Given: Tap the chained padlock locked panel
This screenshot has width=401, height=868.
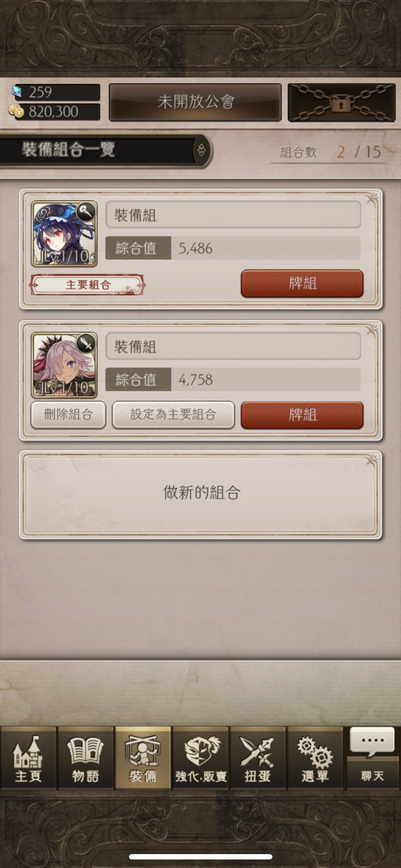Looking at the screenshot, I should [341, 103].
